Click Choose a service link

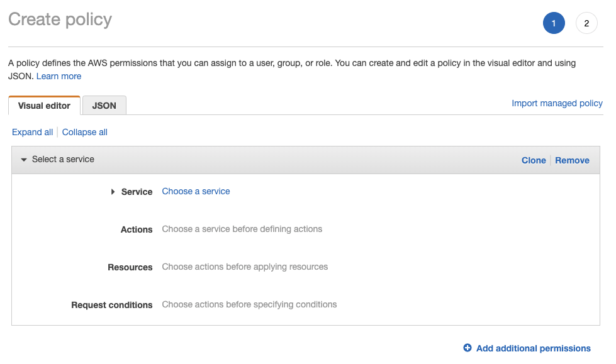[196, 191]
